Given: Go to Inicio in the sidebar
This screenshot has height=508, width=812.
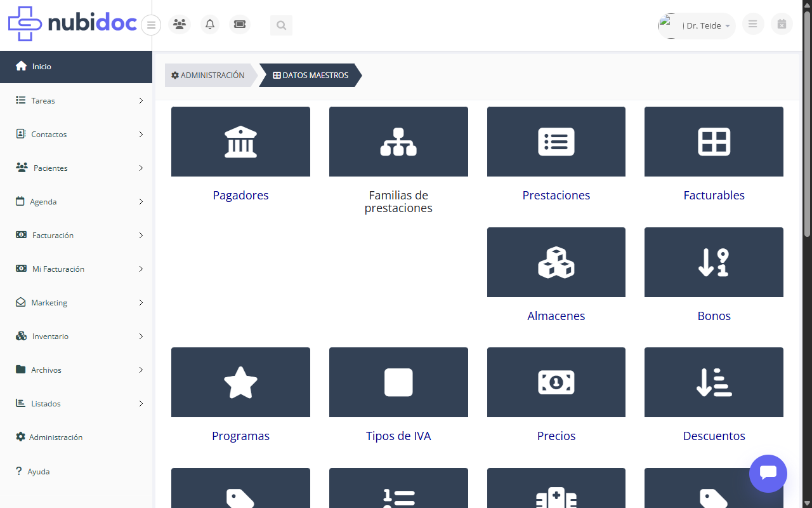Looking at the screenshot, I should (76, 67).
